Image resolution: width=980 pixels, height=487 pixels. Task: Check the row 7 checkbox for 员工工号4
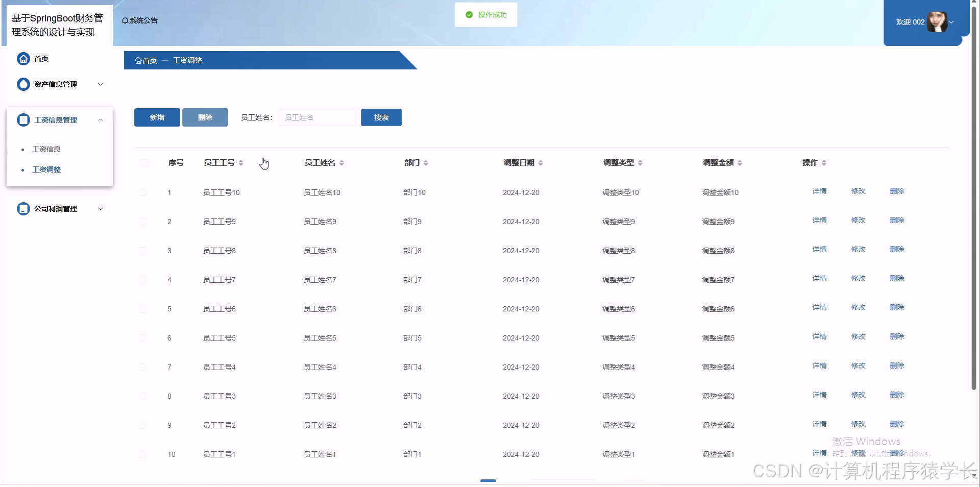click(x=143, y=367)
